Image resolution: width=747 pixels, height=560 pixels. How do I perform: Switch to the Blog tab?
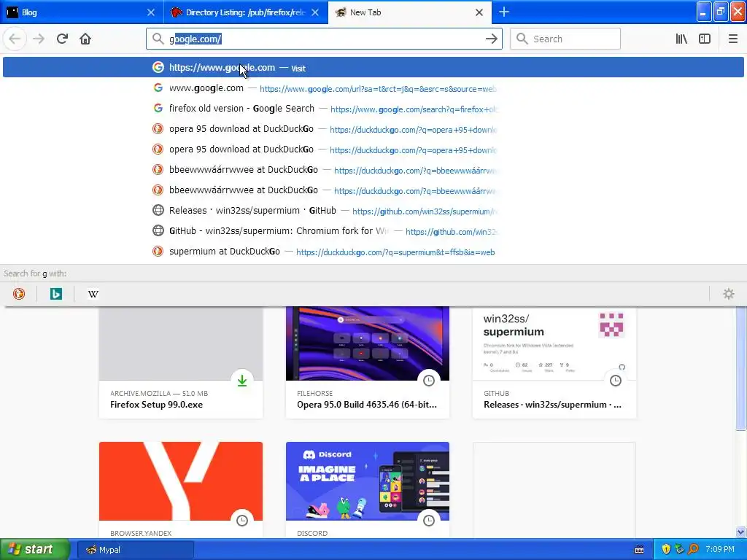tap(82, 12)
